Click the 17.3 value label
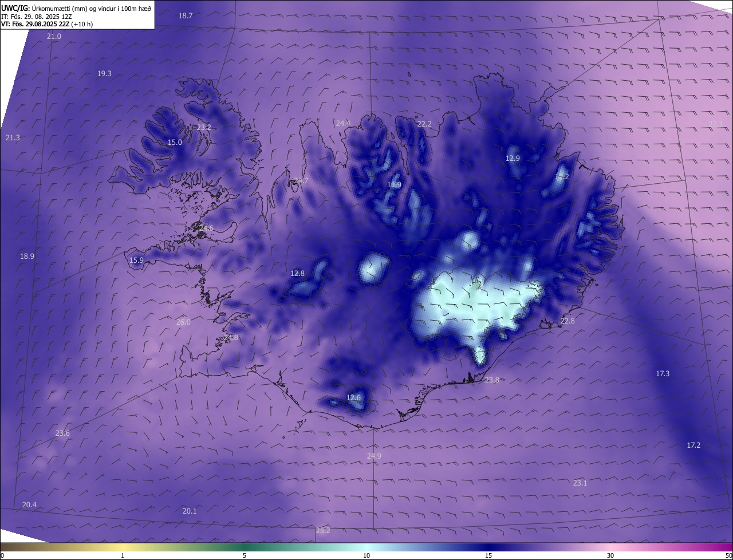 pyautogui.click(x=663, y=374)
